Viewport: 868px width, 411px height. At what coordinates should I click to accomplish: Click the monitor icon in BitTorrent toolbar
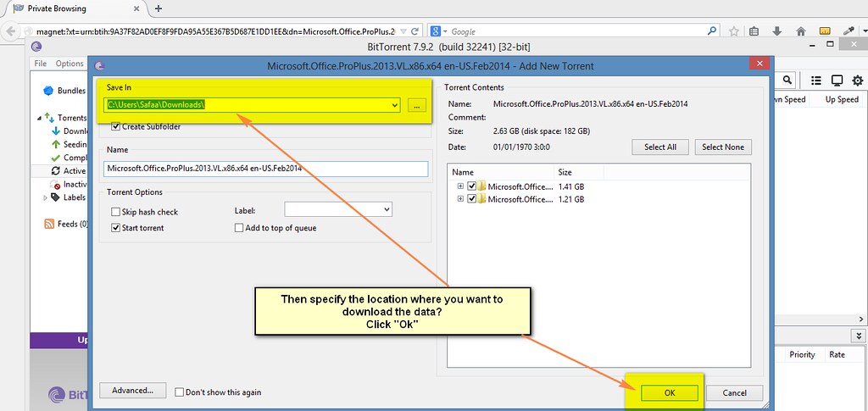837,81
